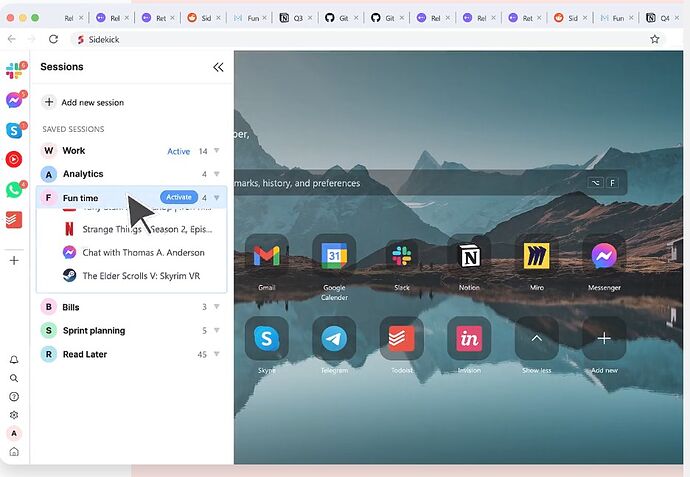Image resolution: width=690 pixels, height=477 pixels.
Task: Open Slack shortcut on start page
Action: pyautogui.click(x=402, y=256)
